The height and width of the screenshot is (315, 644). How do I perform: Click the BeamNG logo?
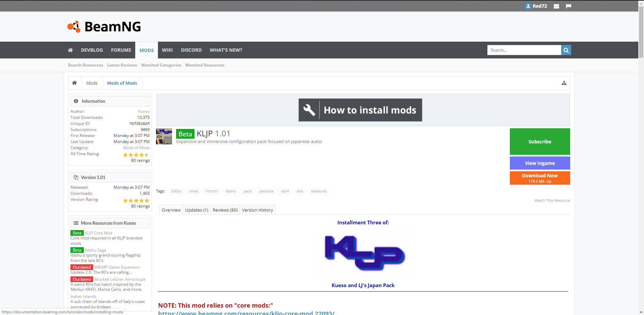(x=104, y=27)
